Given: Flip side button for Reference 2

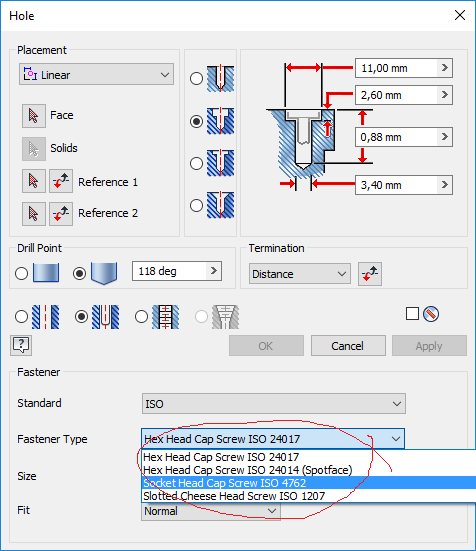Looking at the screenshot, I should (x=61, y=214).
